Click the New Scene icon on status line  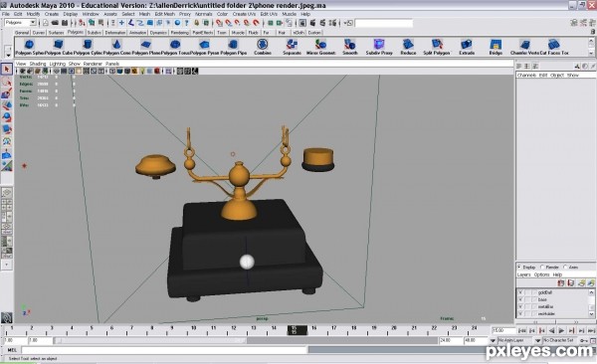(46, 23)
